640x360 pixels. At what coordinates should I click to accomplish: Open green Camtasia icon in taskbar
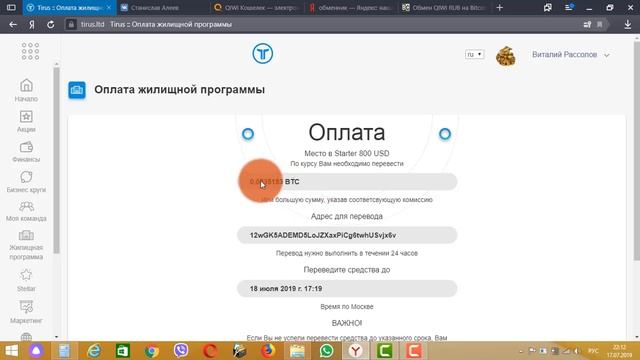tap(384, 351)
